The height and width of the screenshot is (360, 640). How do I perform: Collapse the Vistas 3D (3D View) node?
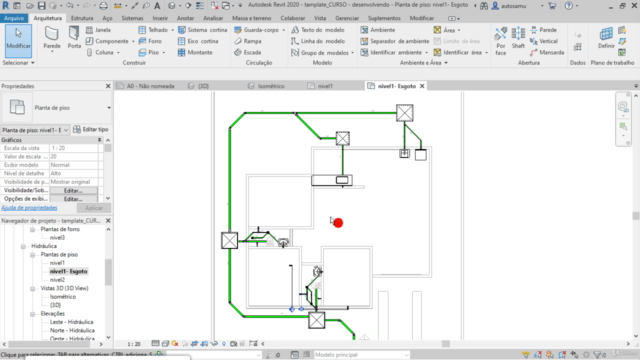point(33,288)
